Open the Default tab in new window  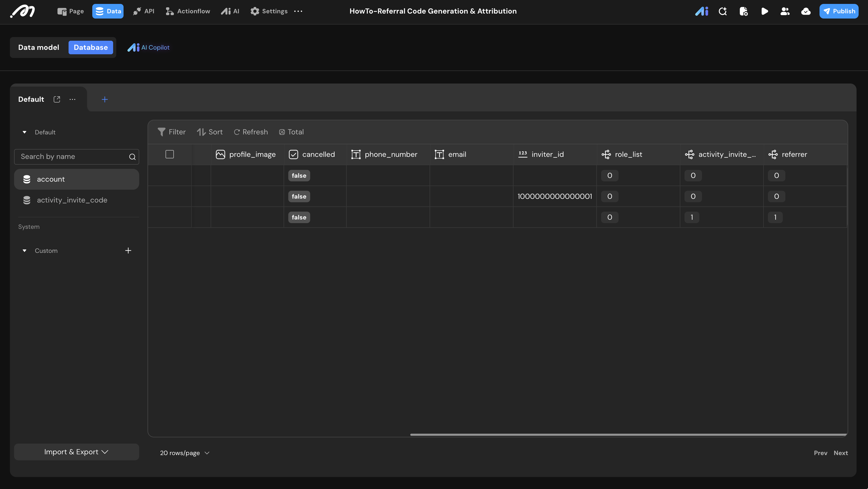pos(57,99)
